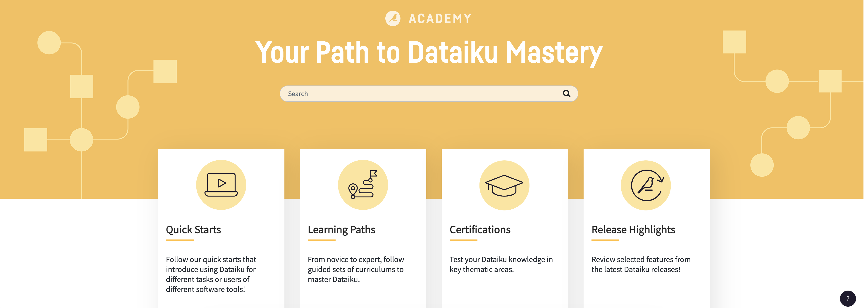Viewport: 868px width, 308px height.
Task: Click the magnifying glass search icon
Action: (567, 94)
